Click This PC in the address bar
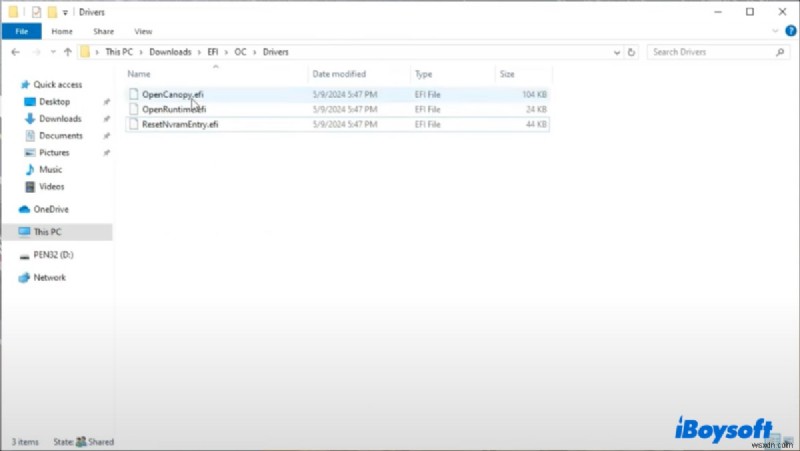 point(119,52)
